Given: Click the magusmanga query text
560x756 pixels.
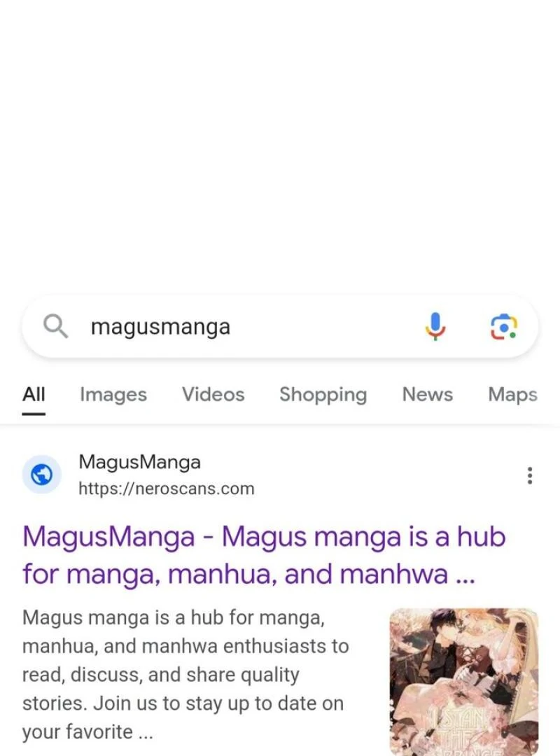Looking at the screenshot, I should 160,327.
